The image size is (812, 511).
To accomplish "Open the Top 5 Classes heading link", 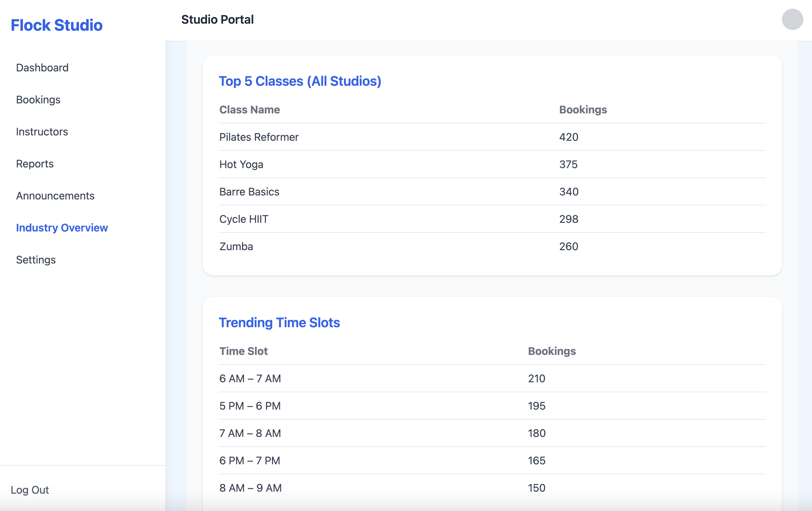I will click(300, 81).
